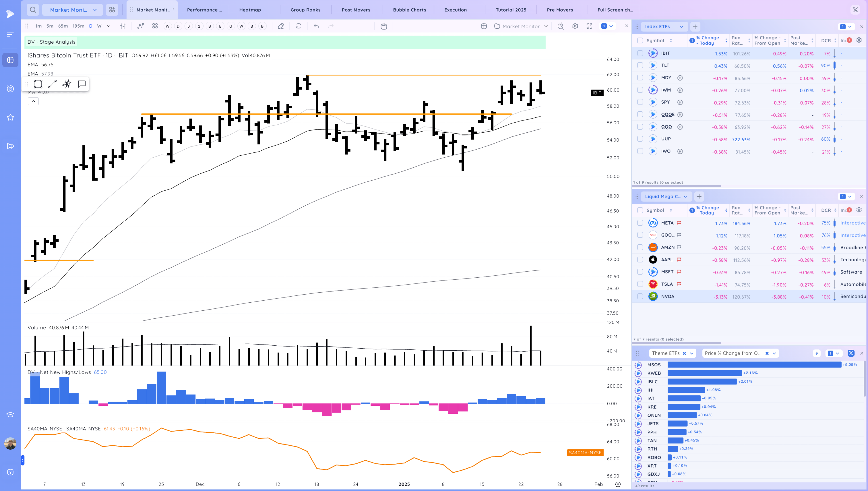
Task: Select the rectangle drawing tool
Action: (x=38, y=84)
